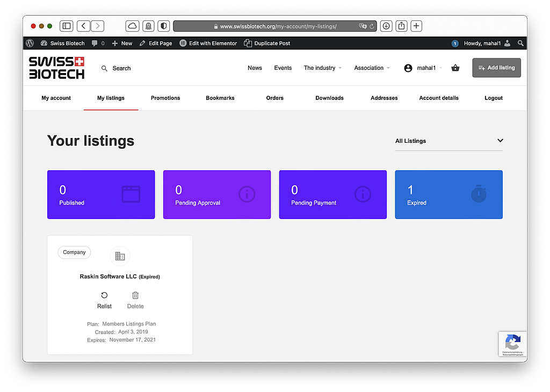Open the WordPress logo menu

point(30,43)
